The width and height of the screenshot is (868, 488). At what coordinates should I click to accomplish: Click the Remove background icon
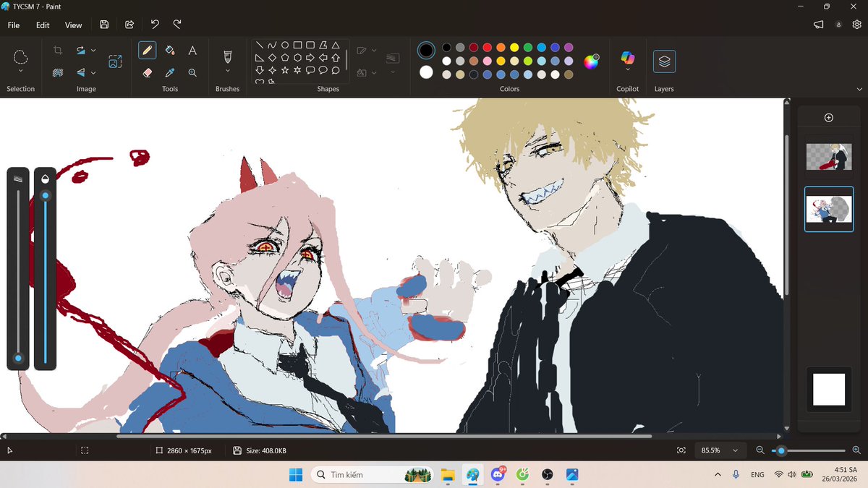58,72
